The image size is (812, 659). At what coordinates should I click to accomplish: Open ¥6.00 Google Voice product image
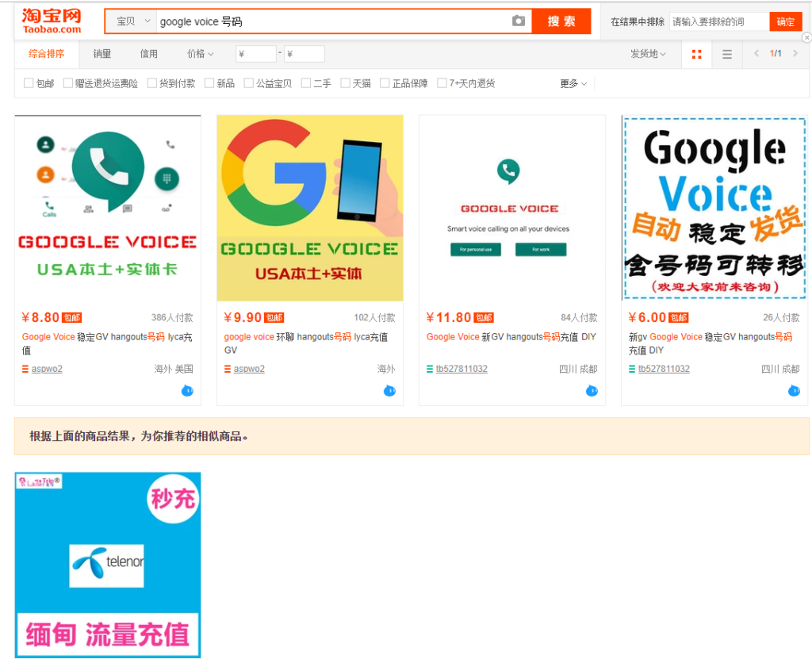click(714, 209)
